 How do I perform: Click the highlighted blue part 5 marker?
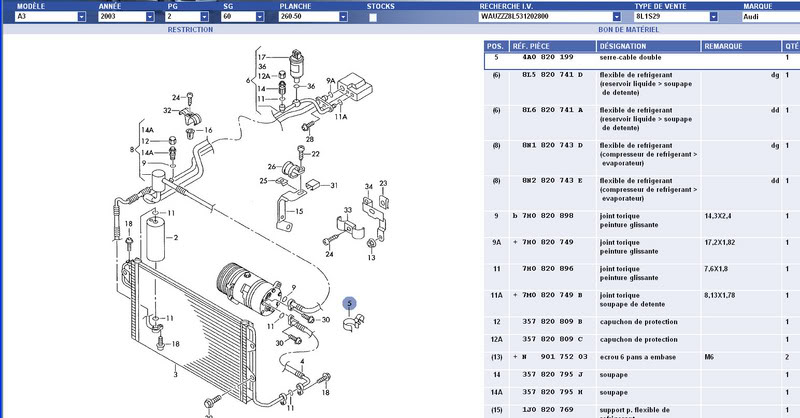350,303
